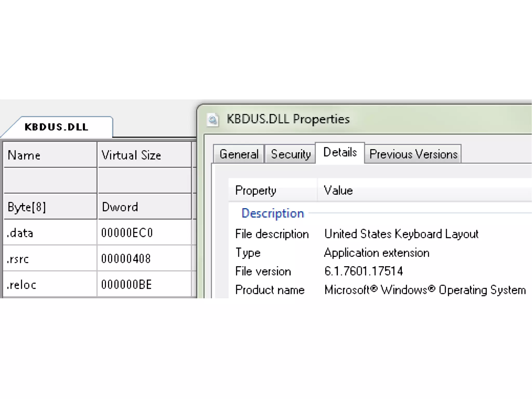Click the 00000EC0 virtual size value
532x399 pixels.
pos(127,233)
